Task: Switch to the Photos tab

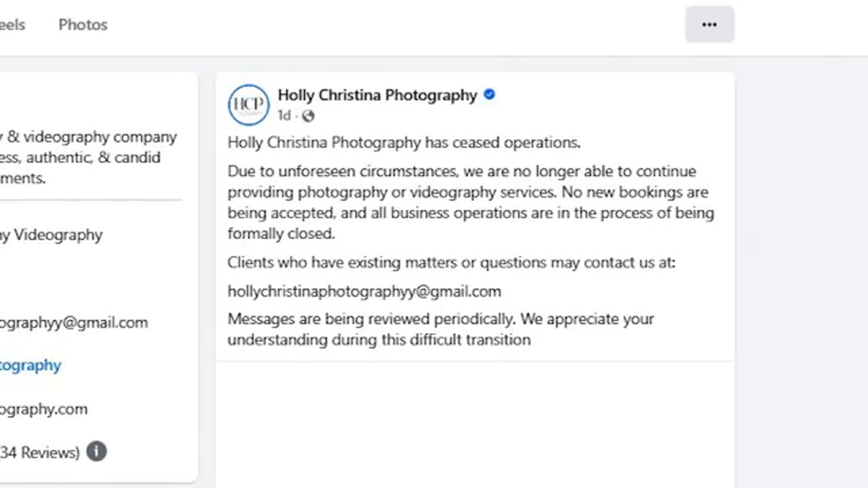Action: click(83, 24)
